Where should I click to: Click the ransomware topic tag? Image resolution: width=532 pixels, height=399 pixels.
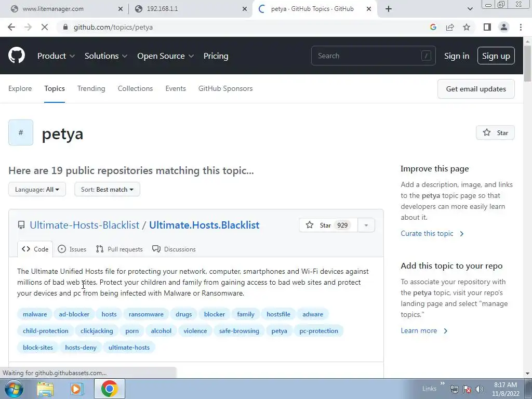[146, 314]
